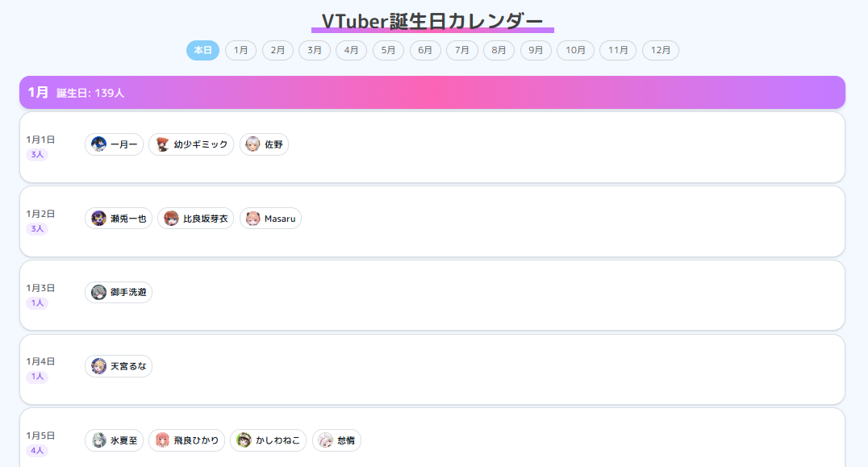
Task: Click the avatar icon of 幼少ギミック
Action: coord(162,144)
